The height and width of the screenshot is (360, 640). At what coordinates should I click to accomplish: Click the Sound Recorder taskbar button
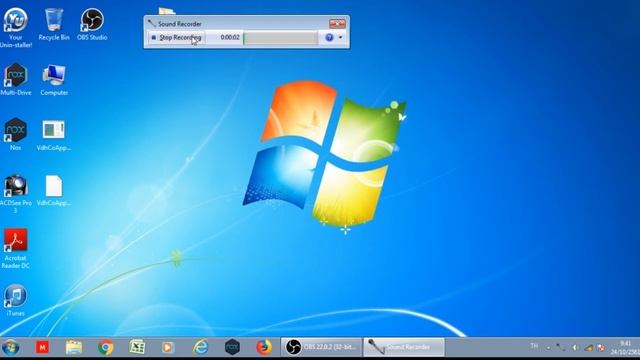click(404, 347)
